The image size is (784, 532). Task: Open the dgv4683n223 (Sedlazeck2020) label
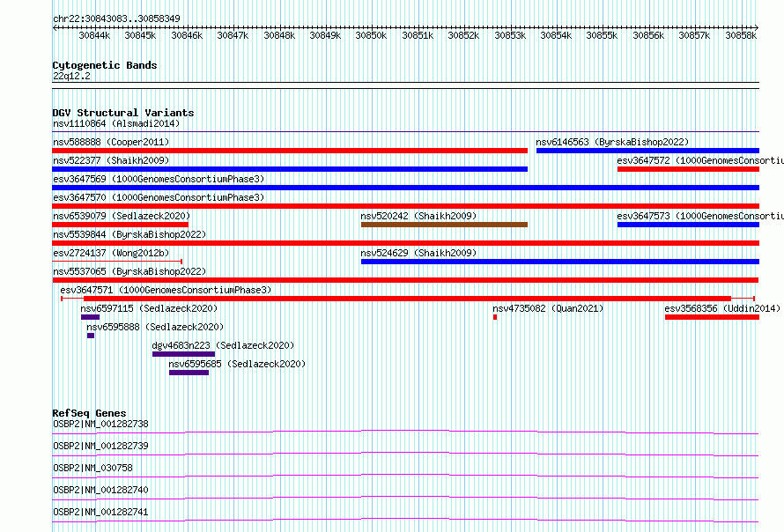223,345
